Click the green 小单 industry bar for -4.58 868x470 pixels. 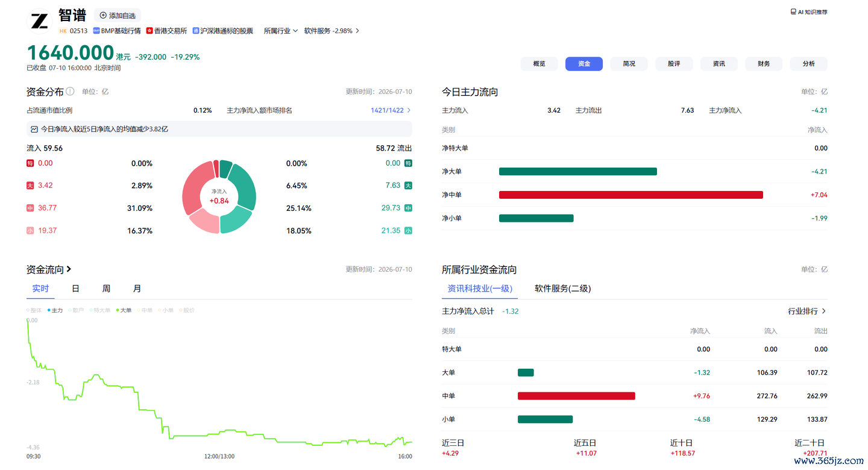pos(545,419)
